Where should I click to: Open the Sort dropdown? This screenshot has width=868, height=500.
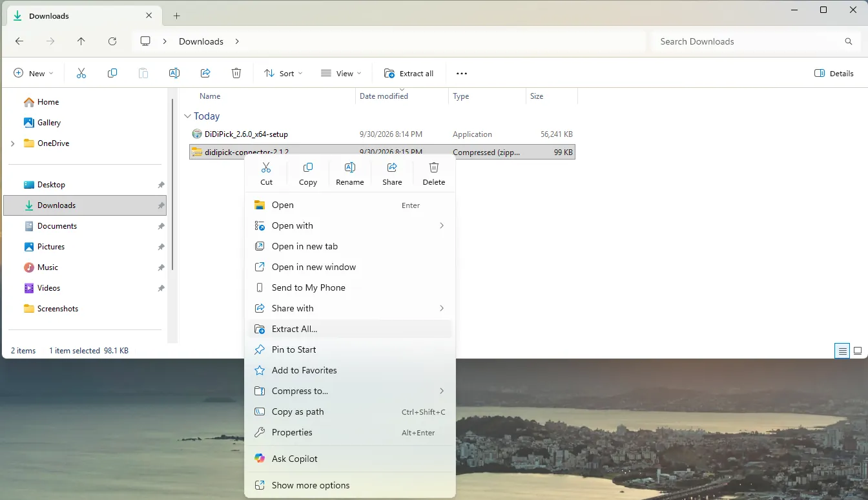coord(284,73)
